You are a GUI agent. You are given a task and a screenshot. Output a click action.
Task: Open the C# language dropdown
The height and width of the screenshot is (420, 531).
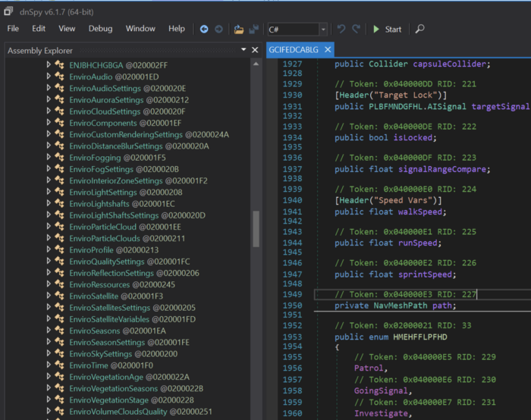(323, 30)
